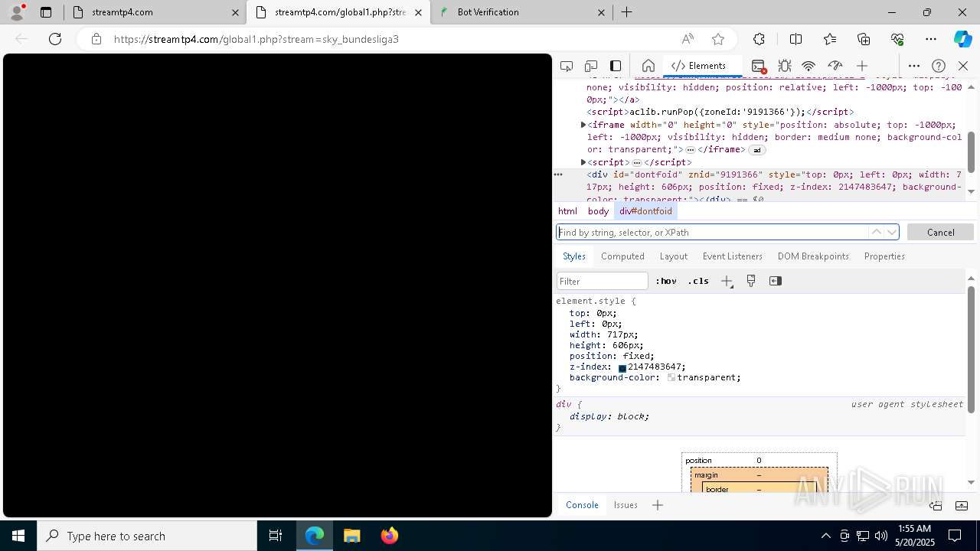Open the Console tool with error badge
The image size is (980, 551).
(x=759, y=66)
